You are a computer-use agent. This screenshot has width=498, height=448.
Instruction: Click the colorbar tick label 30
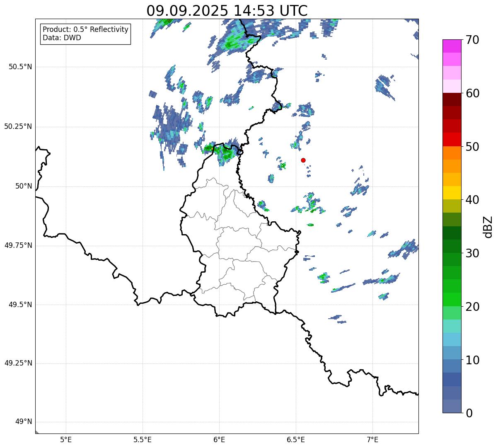(472, 253)
